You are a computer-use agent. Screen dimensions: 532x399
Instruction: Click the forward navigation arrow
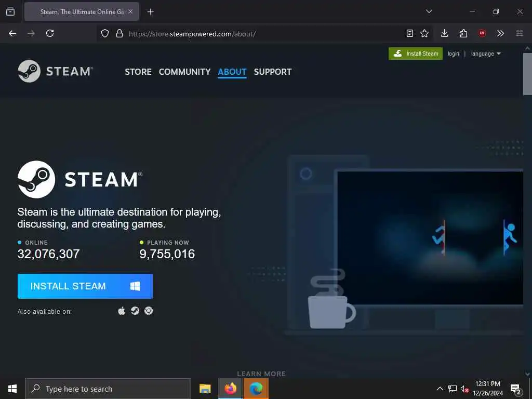tap(31, 33)
